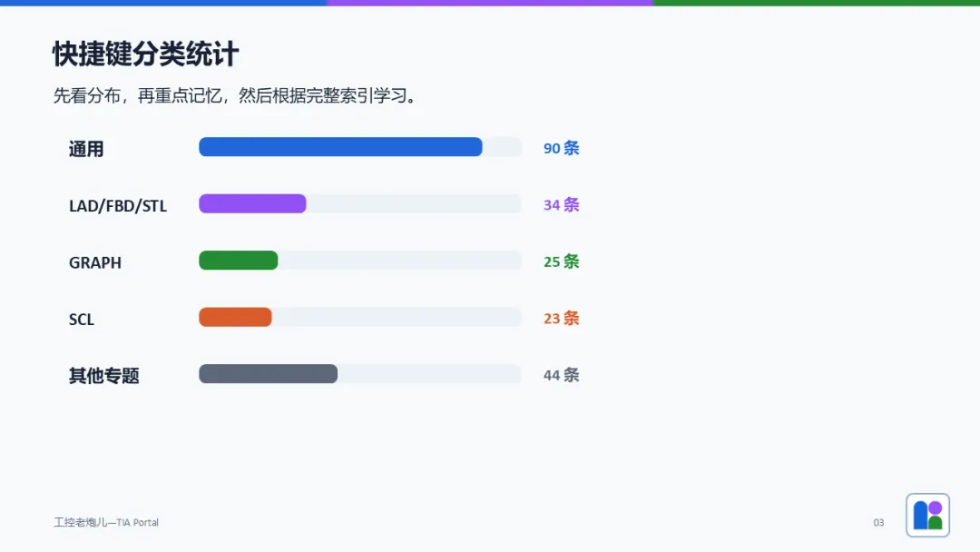
Task: Click the purple LAD/FBD/STL bar
Action: coord(252,203)
